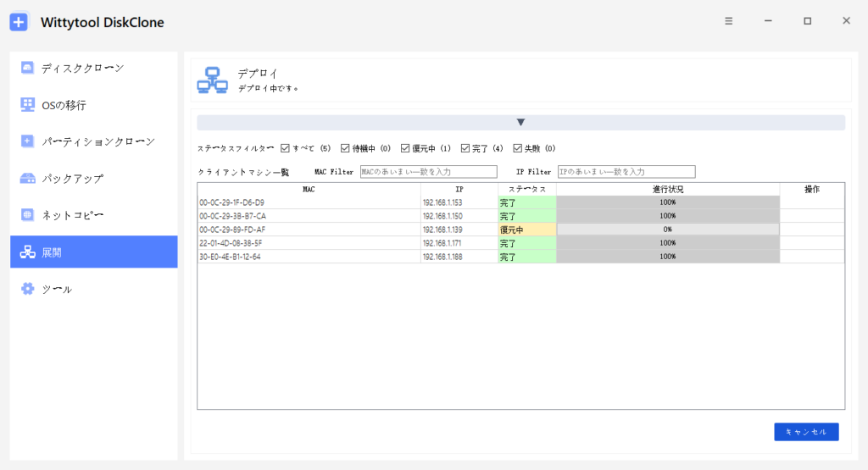
Task: Toggle the 待機中 (0) filter checkbox
Action: (345, 148)
